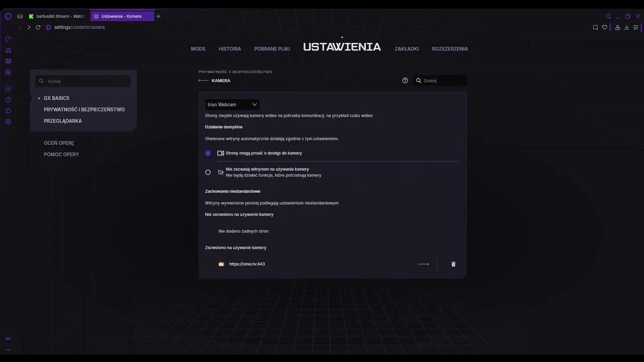Open the striped screen sidebar icon
The width and height of the screenshot is (644, 362).
(x=8, y=61)
